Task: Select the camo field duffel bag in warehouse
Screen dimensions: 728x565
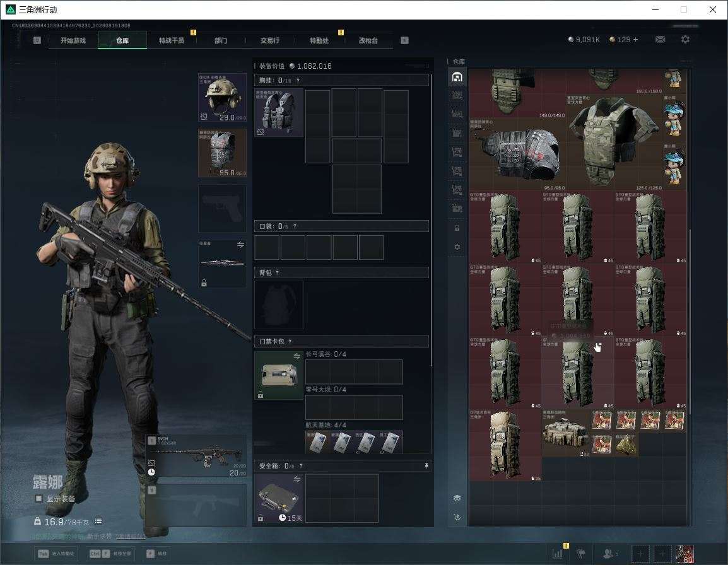Action: coord(565,433)
